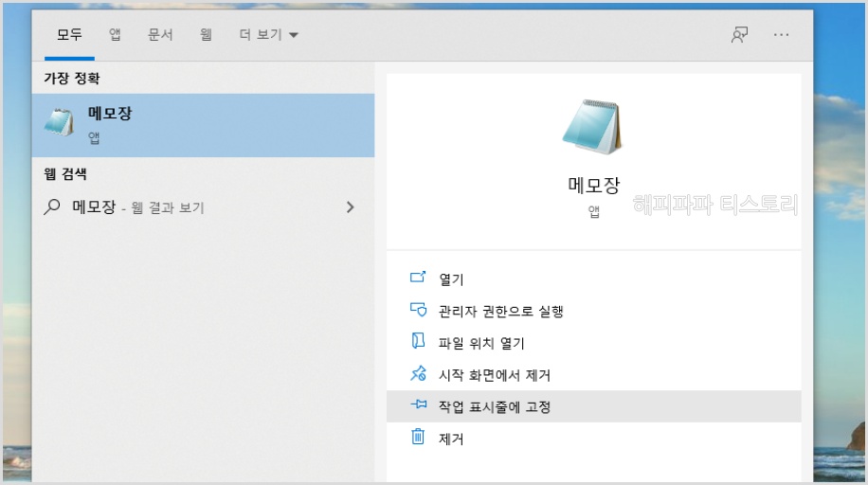This screenshot has height=485, width=868.
Task: Click the large 메모장 icon in preview
Action: [593, 126]
